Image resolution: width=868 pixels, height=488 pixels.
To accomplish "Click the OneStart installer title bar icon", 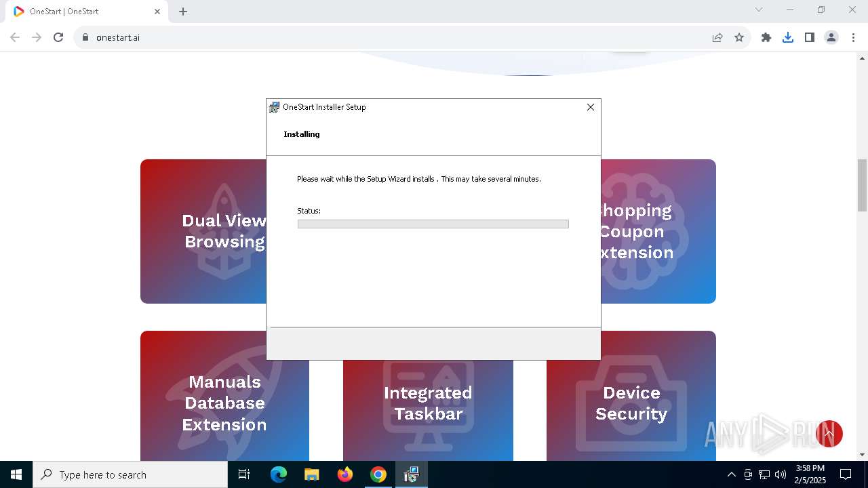I will coord(274,107).
